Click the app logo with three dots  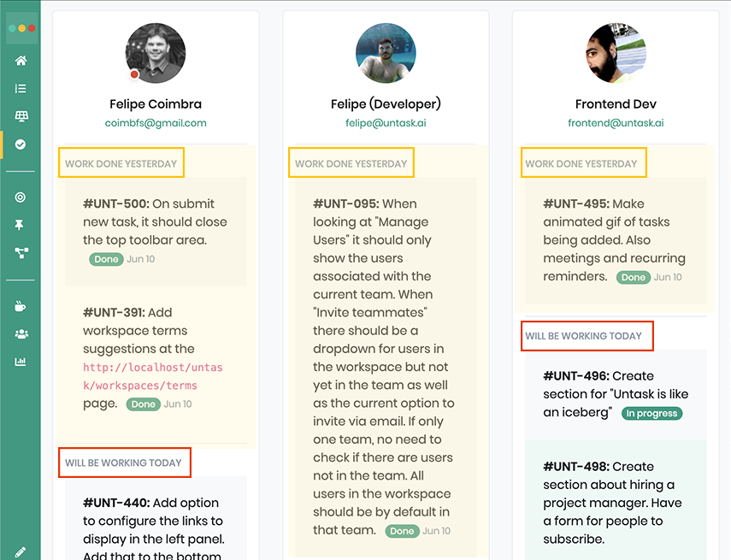(x=21, y=28)
